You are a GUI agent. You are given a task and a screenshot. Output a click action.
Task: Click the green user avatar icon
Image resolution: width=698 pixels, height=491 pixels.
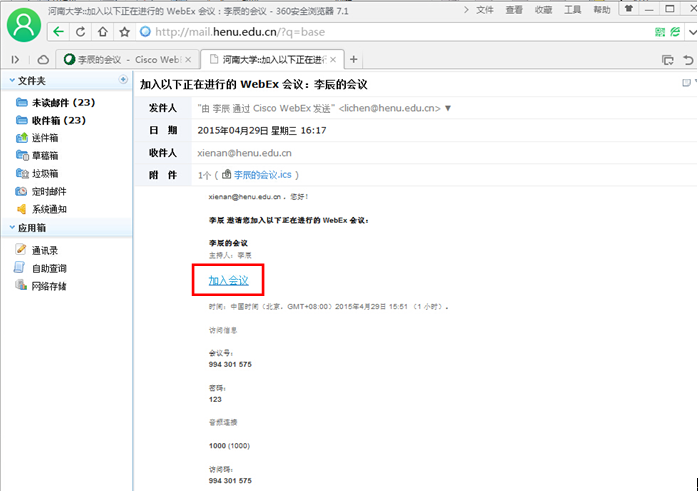[24, 25]
